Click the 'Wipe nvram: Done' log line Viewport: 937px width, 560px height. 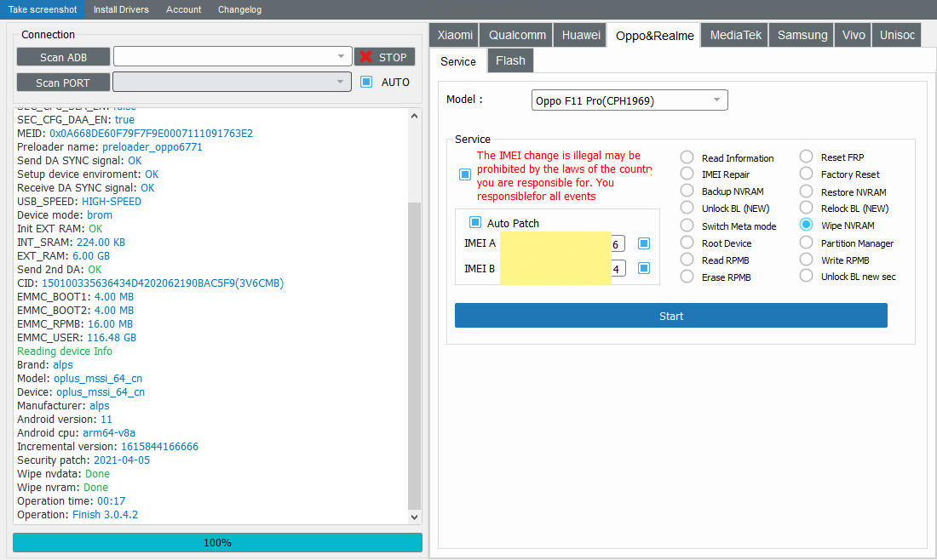click(62, 487)
